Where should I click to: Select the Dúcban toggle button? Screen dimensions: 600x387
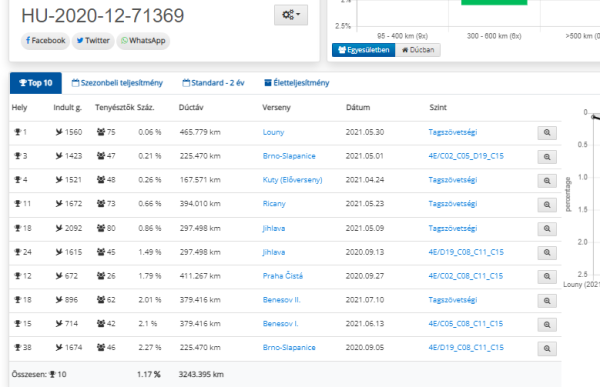pos(418,50)
